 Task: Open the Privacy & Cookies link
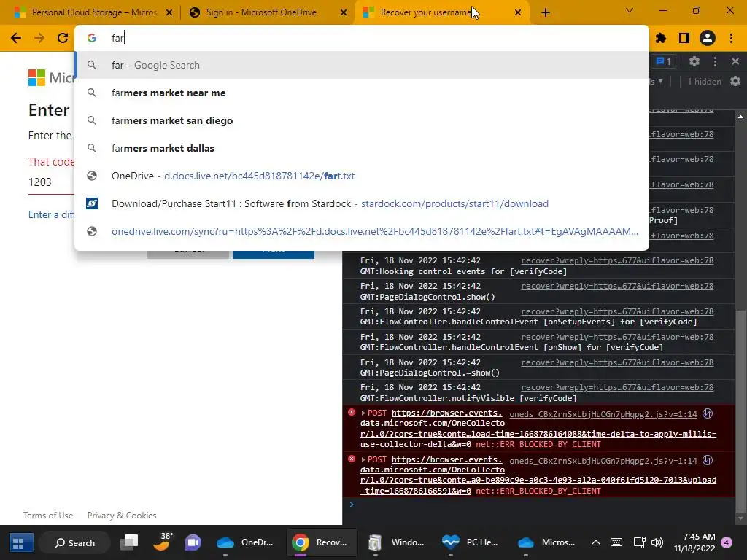click(122, 516)
